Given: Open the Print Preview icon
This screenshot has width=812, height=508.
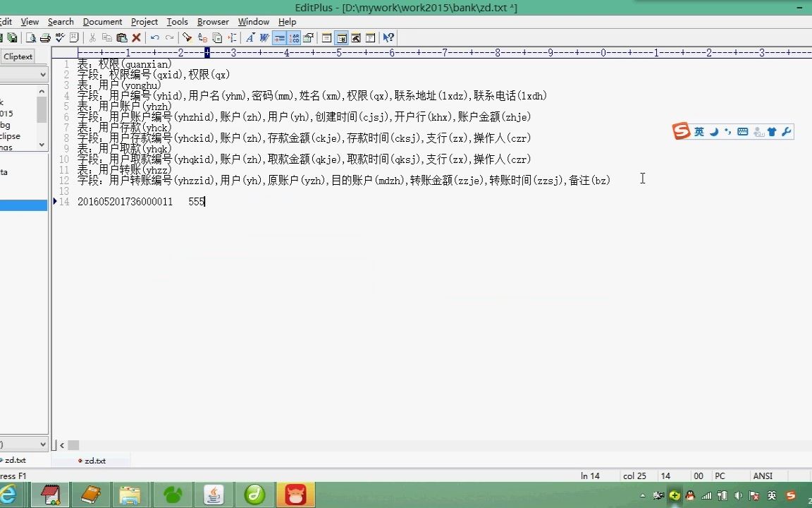Looking at the screenshot, I should tap(30, 37).
